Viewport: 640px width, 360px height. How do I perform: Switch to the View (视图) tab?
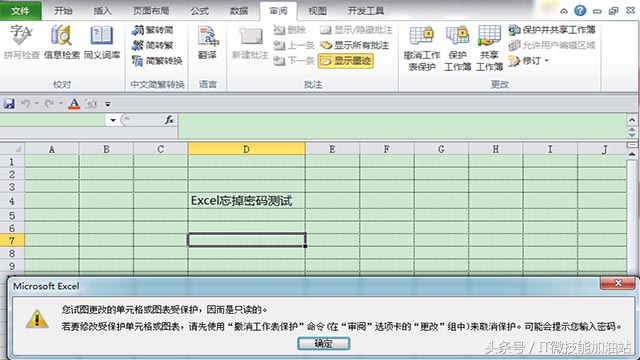tap(317, 11)
